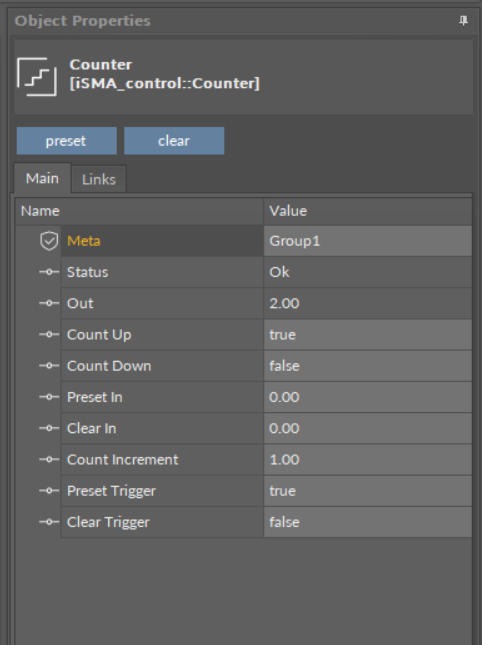Edit the Preset In value field
This screenshot has width=482, height=645.
click(x=368, y=397)
